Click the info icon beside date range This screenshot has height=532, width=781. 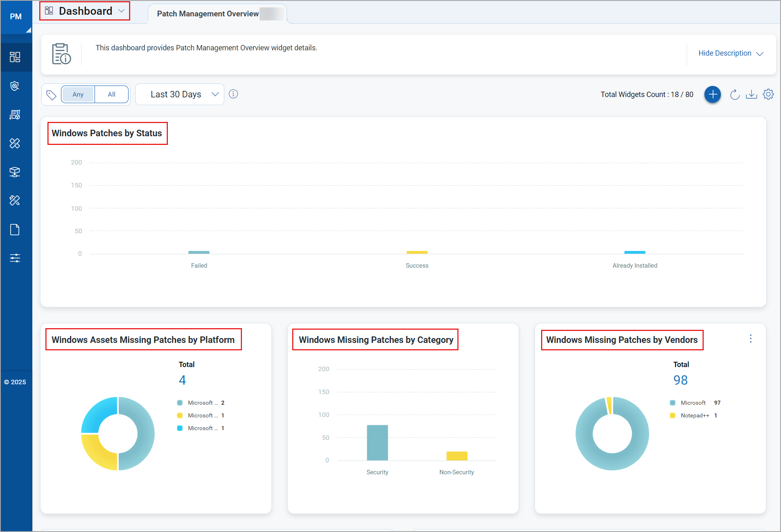coord(233,94)
